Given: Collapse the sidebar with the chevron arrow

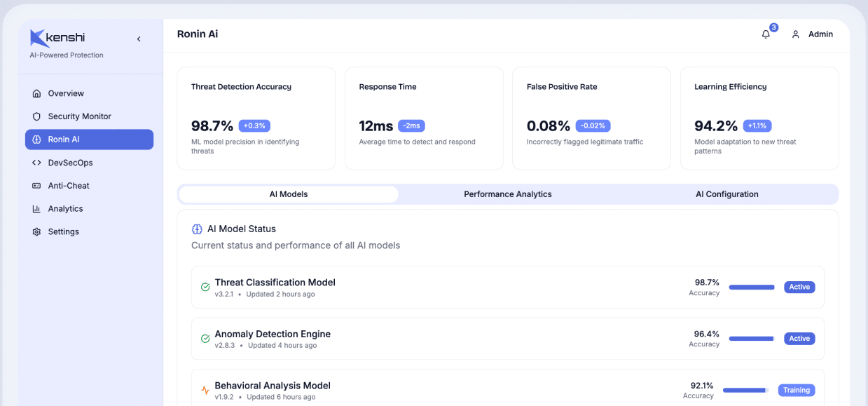Looking at the screenshot, I should click(139, 39).
